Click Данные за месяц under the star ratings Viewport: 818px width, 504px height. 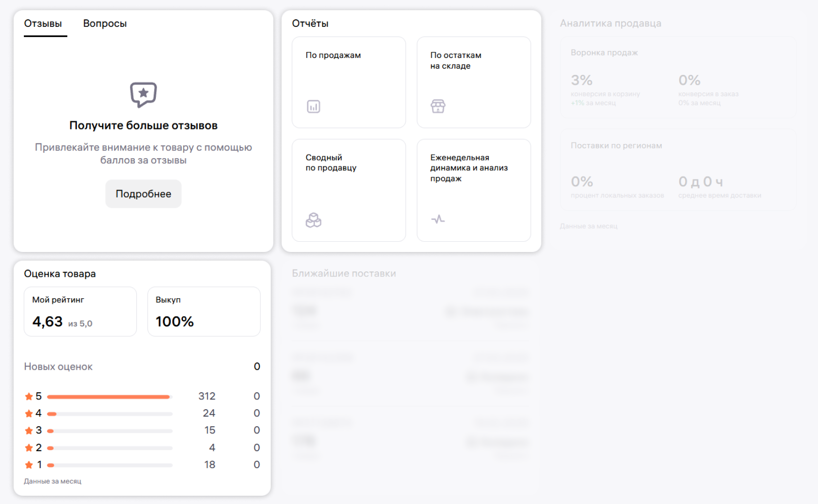coord(53,481)
